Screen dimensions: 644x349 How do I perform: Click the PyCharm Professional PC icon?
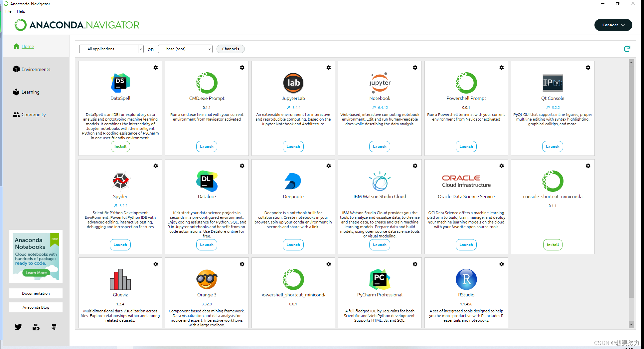(x=380, y=279)
